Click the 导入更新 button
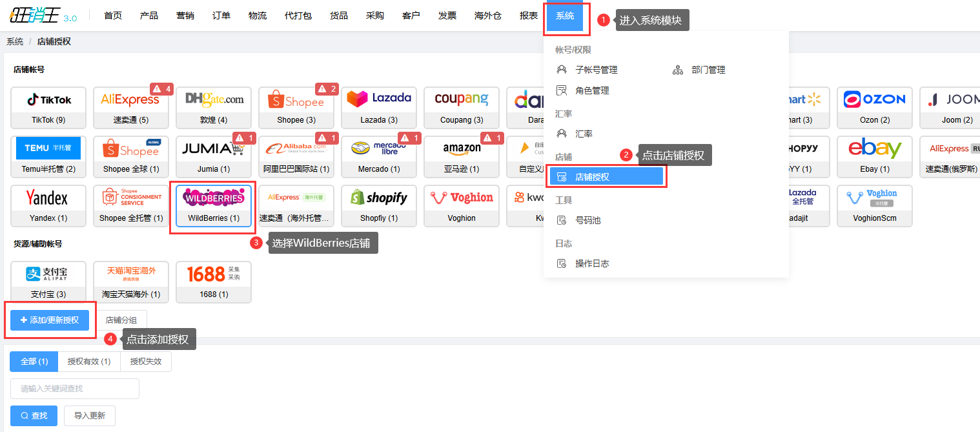 [90, 416]
